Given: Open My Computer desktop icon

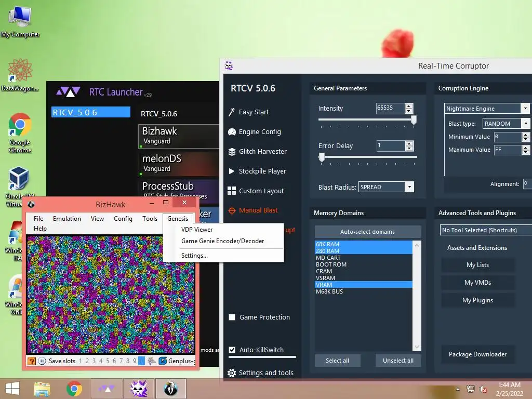Looking at the screenshot, I should [x=20, y=21].
